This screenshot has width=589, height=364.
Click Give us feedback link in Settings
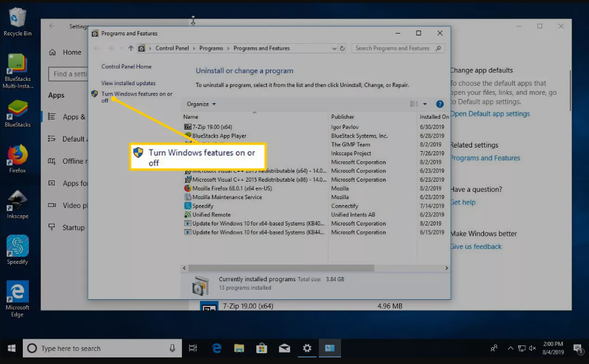coord(476,246)
